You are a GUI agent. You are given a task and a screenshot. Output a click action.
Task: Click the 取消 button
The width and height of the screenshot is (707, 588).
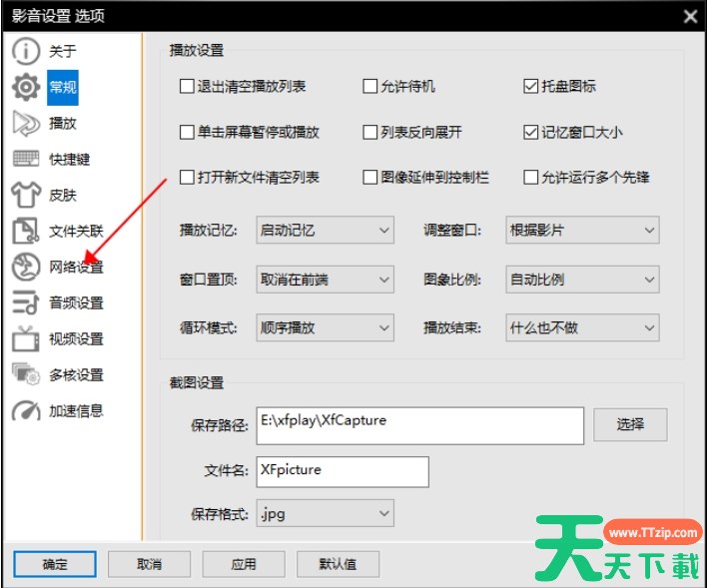click(x=149, y=564)
